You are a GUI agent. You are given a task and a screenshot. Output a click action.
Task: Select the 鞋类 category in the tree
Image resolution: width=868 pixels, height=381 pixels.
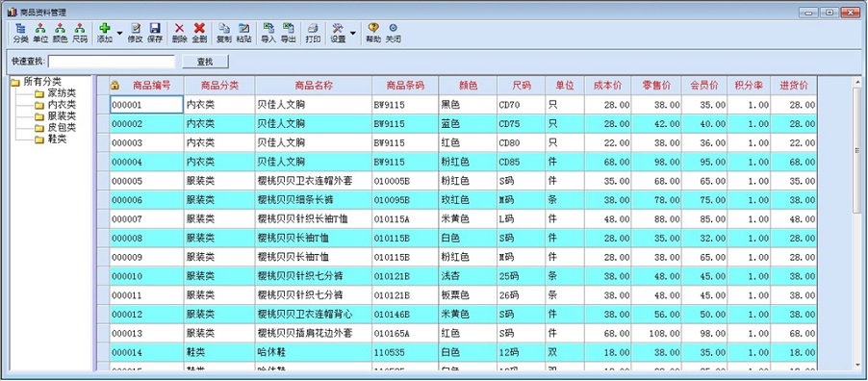point(50,140)
